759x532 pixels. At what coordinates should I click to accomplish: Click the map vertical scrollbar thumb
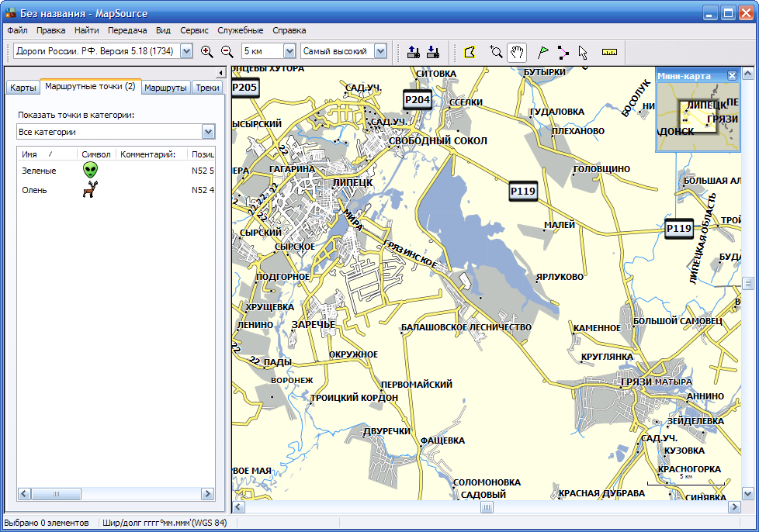[748, 283]
